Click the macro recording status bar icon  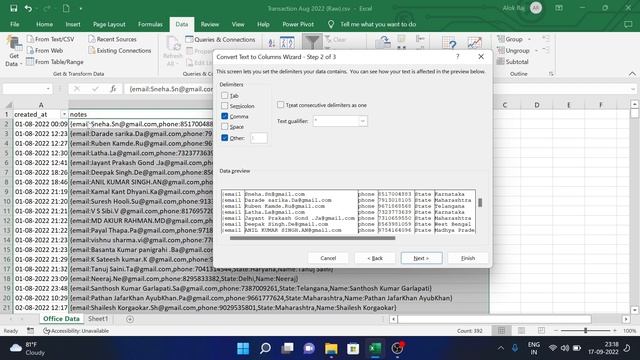pos(31,331)
